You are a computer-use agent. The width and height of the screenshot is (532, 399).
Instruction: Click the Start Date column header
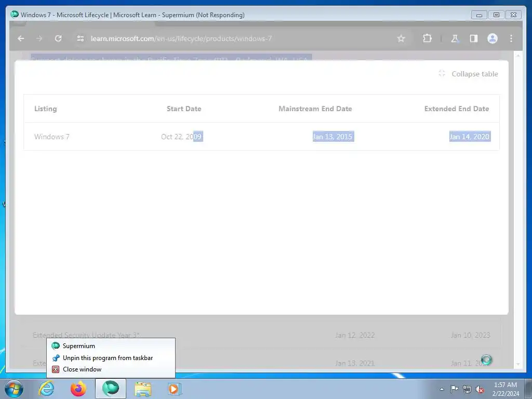tap(184, 109)
